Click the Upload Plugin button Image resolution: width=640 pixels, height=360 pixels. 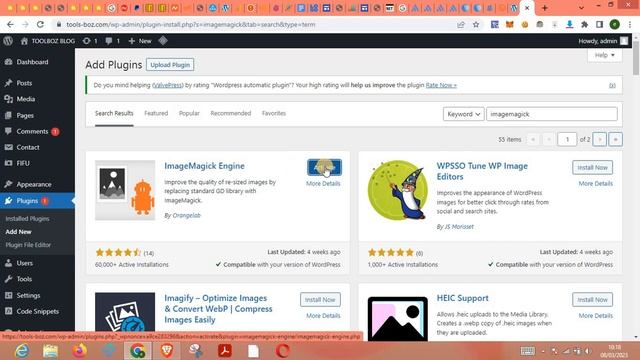(170, 65)
